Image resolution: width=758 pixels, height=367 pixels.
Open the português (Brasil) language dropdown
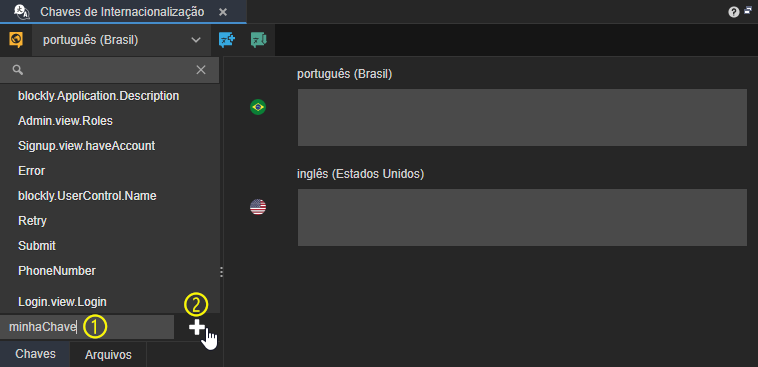point(122,40)
